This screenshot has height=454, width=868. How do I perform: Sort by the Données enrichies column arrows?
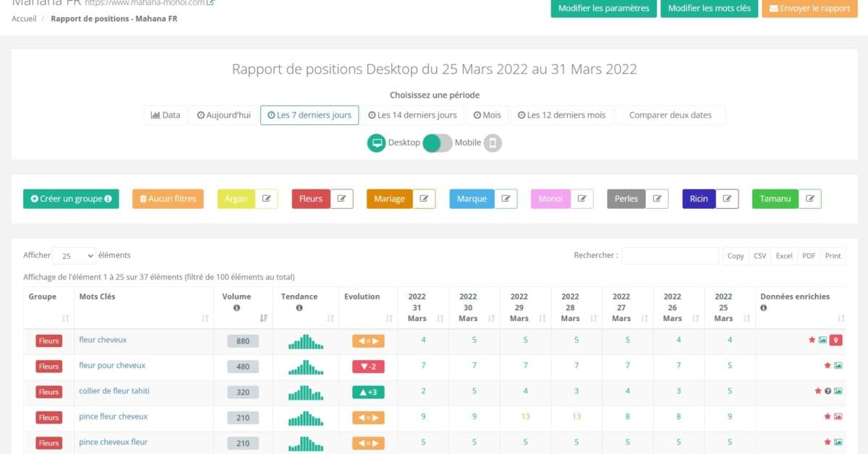pos(841,318)
